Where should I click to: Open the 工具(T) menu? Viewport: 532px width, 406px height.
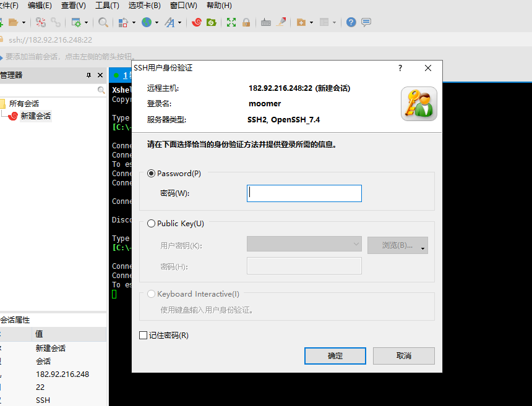(x=107, y=6)
